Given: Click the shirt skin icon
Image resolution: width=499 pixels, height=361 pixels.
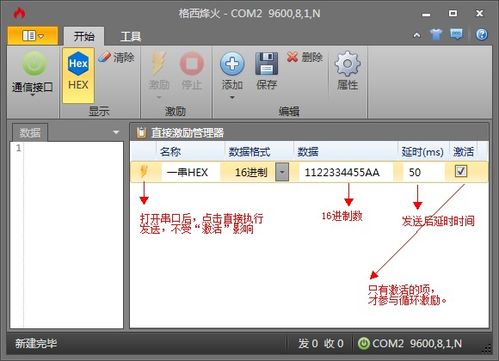Looking at the screenshot, I should pyautogui.click(x=436, y=34).
